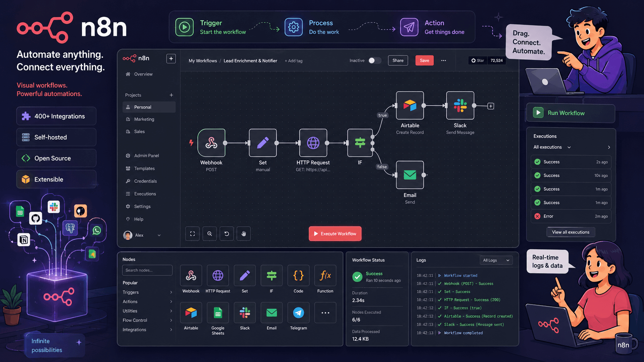
Task: Expand the Triggers node category
Action: tap(148, 292)
